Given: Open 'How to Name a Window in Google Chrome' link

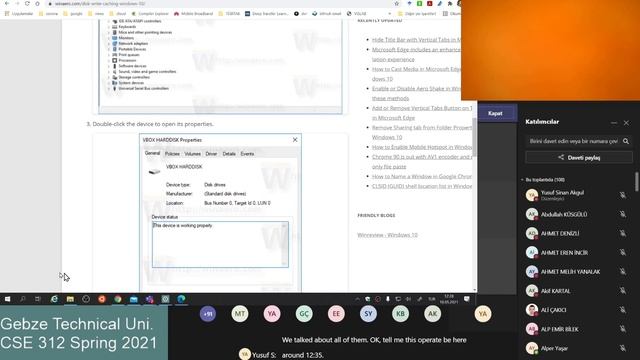Looking at the screenshot, I should click(x=422, y=176).
